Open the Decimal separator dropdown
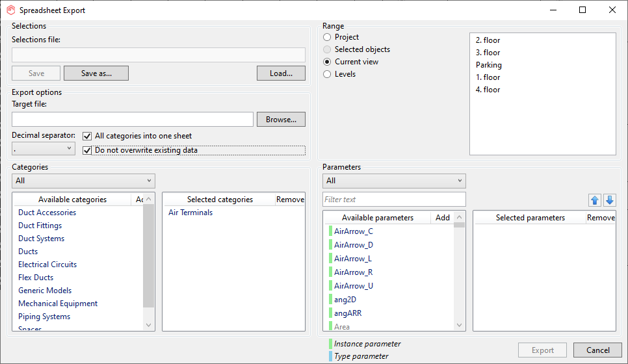Screen dimensions: 628x364 44,149
